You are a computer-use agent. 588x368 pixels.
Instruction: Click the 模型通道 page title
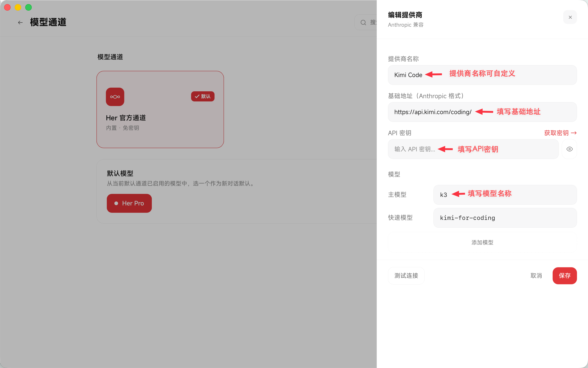48,22
